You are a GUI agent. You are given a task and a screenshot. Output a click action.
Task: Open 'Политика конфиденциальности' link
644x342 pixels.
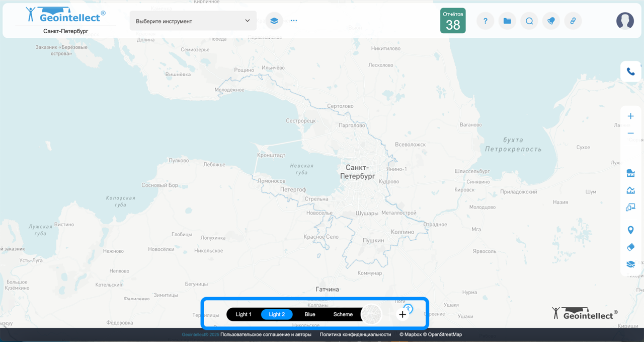pyautogui.click(x=355, y=334)
